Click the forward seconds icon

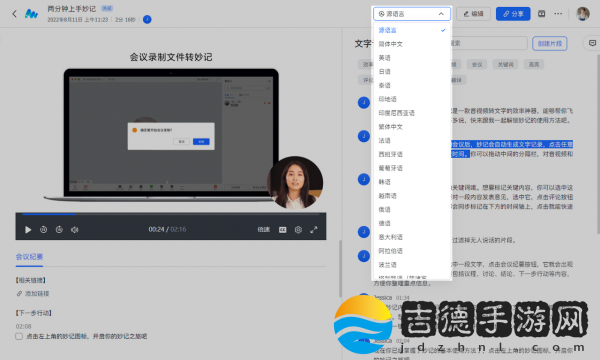coord(59,230)
